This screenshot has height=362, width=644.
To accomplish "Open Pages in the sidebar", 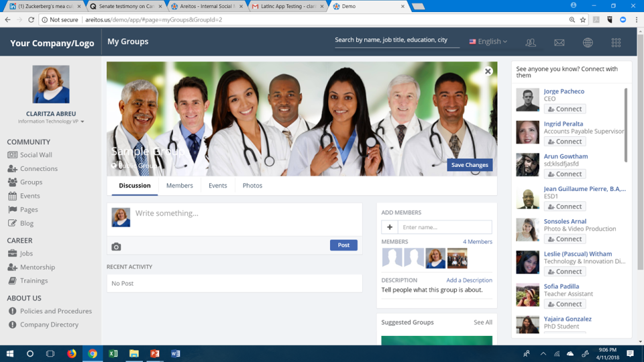I will tap(23, 209).
